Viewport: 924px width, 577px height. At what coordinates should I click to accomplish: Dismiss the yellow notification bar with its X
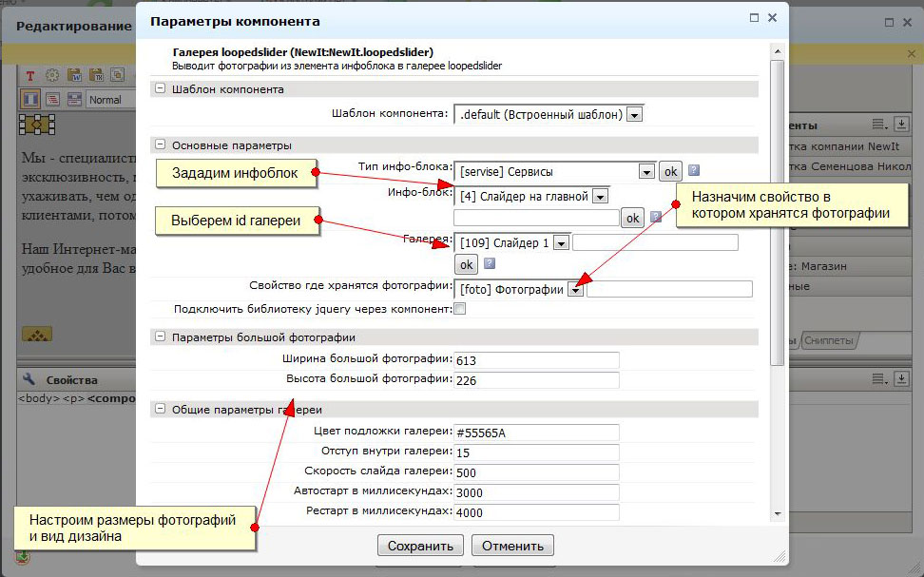911,53
